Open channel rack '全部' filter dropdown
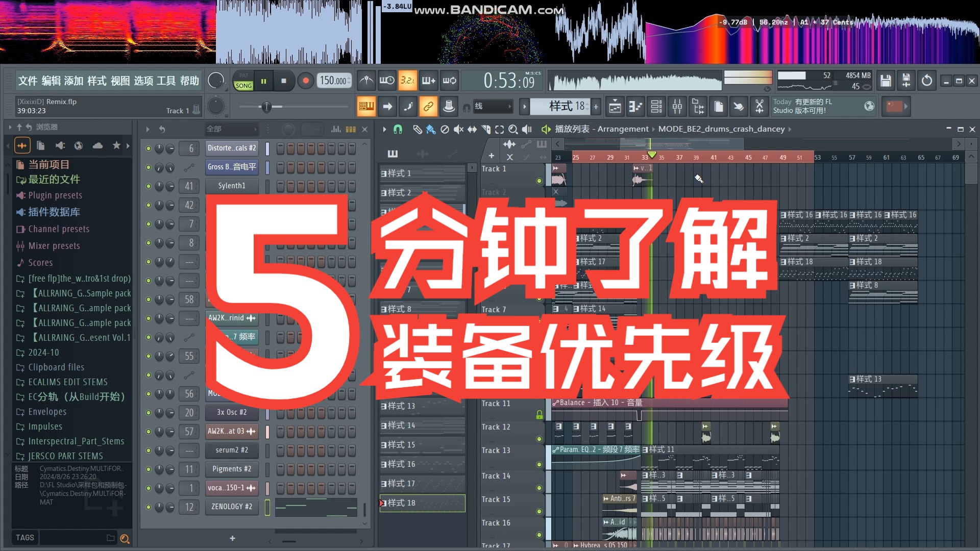 (x=231, y=130)
